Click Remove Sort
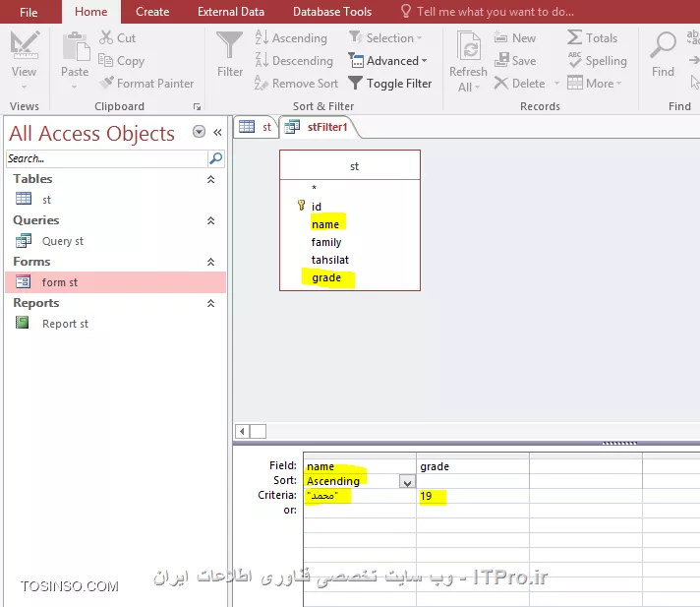Screen dimensions: 700x607 (x=297, y=84)
